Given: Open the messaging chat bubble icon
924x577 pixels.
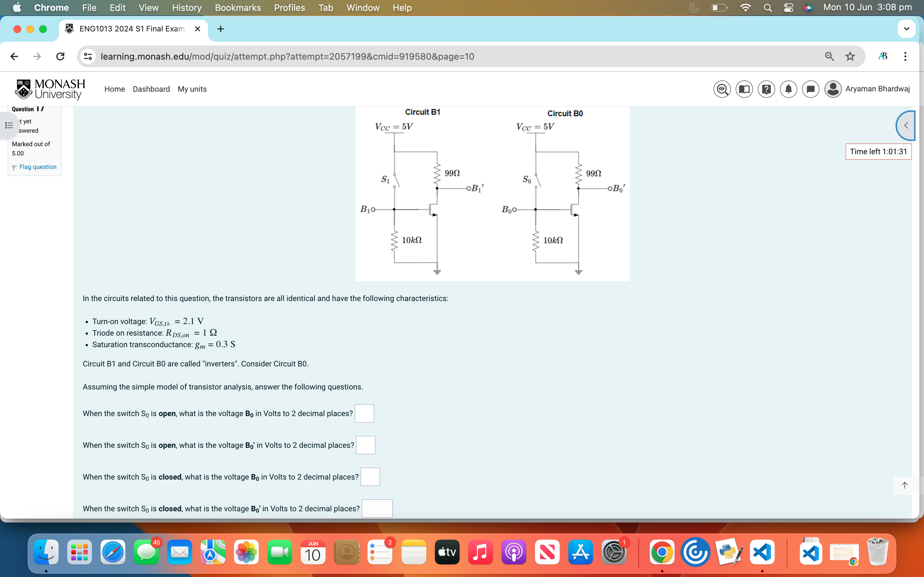Looking at the screenshot, I should 810,89.
